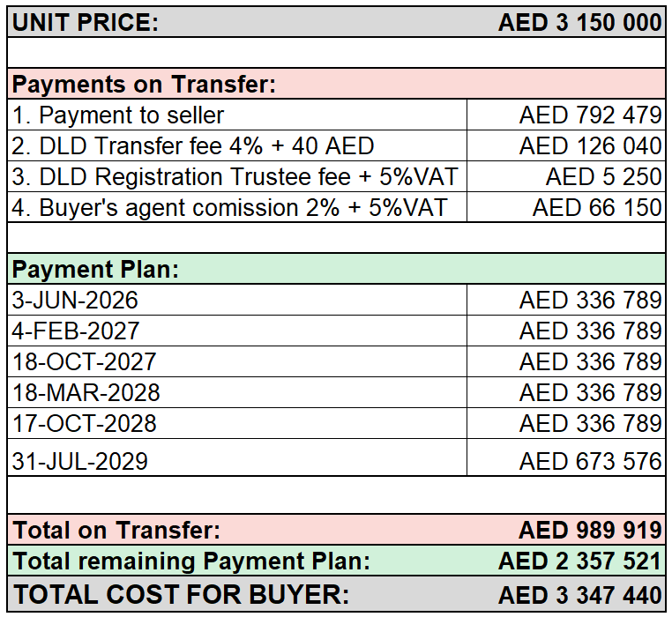Select the UNIT PRICE header cell
The width and height of the screenshot is (672, 617).
[x=86, y=22]
